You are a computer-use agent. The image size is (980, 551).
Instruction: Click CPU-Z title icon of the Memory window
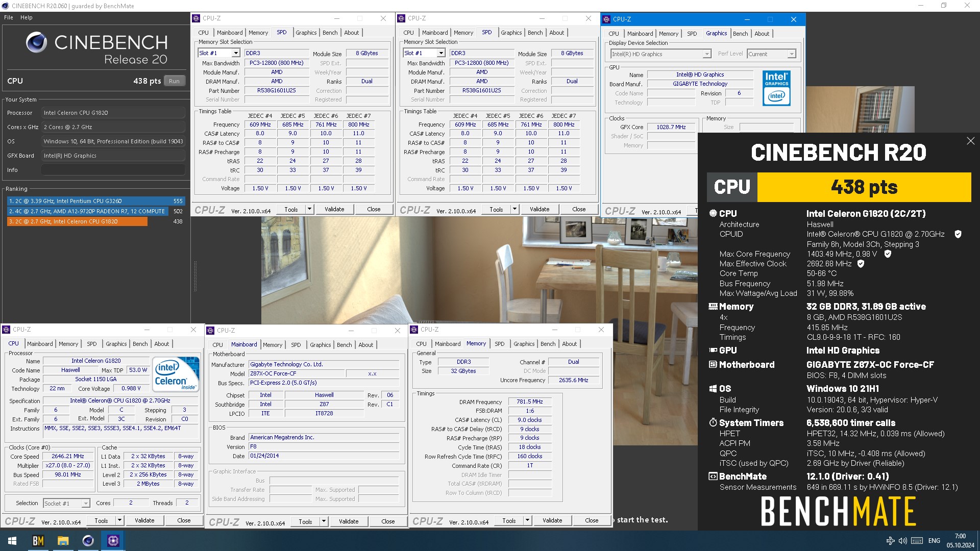[414, 330]
